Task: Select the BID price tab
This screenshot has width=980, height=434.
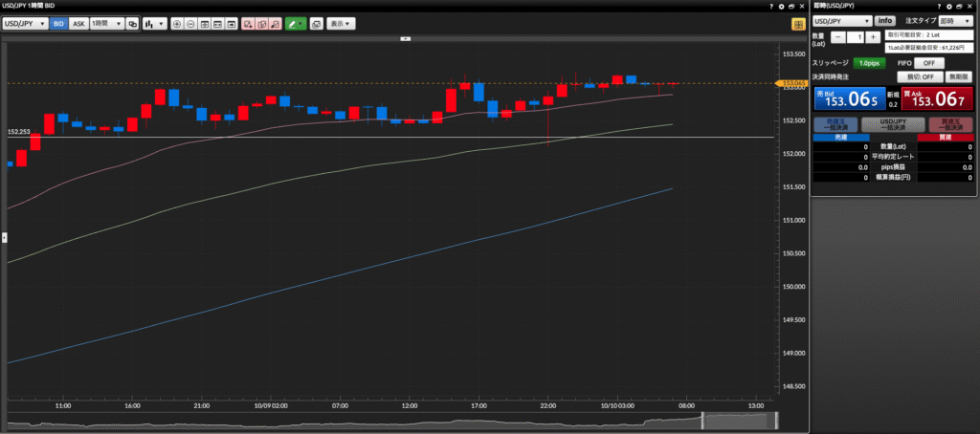Action: [57, 23]
